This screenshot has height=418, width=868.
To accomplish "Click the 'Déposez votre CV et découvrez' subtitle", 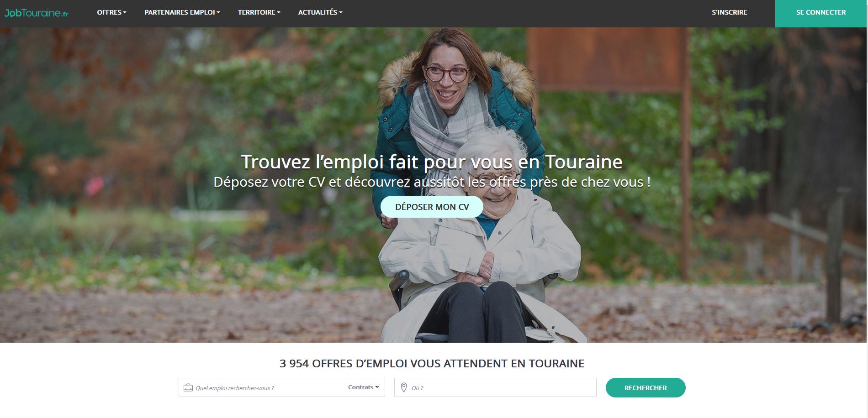I will (432, 182).
